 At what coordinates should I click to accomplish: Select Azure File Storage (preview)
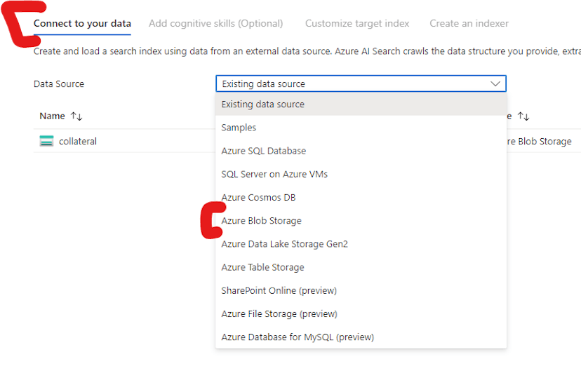(279, 313)
